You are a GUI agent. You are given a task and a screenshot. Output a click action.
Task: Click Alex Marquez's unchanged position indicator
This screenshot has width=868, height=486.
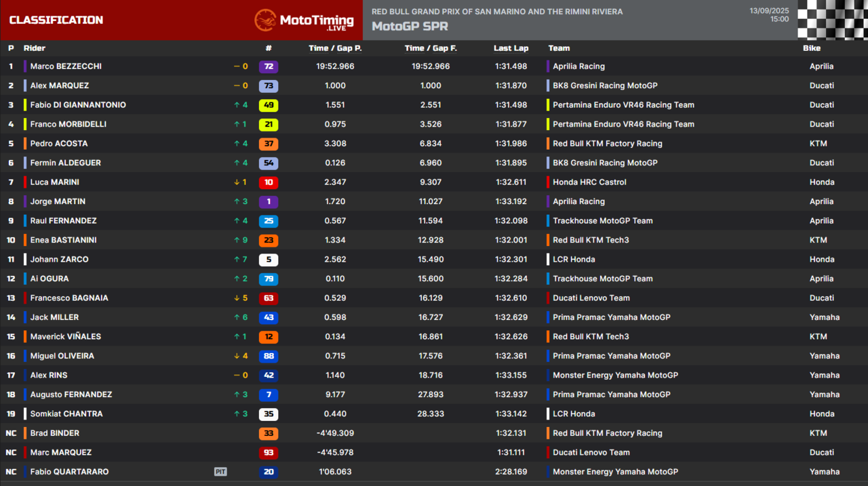pyautogui.click(x=241, y=85)
